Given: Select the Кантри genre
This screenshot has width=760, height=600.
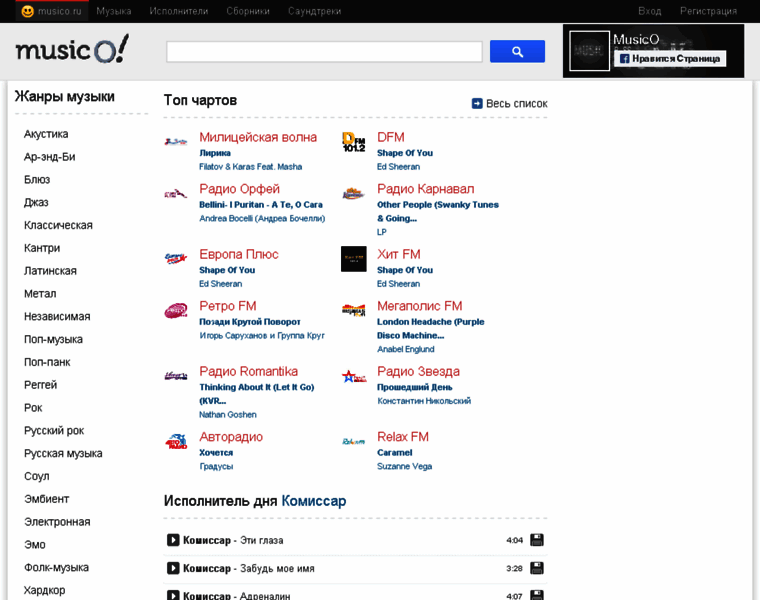Looking at the screenshot, I should pyautogui.click(x=42, y=248).
